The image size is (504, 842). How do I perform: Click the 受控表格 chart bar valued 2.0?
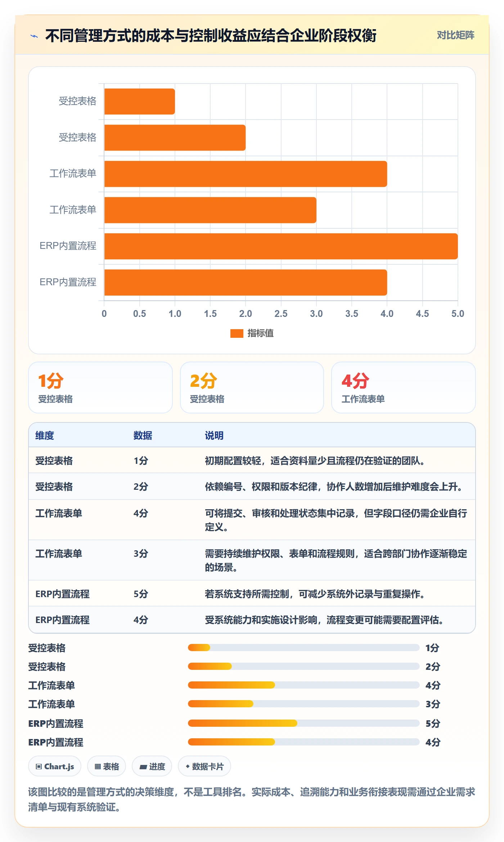point(175,138)
